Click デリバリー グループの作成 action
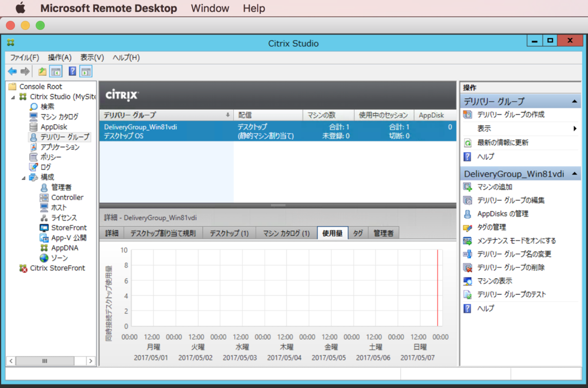 (510, 114)
